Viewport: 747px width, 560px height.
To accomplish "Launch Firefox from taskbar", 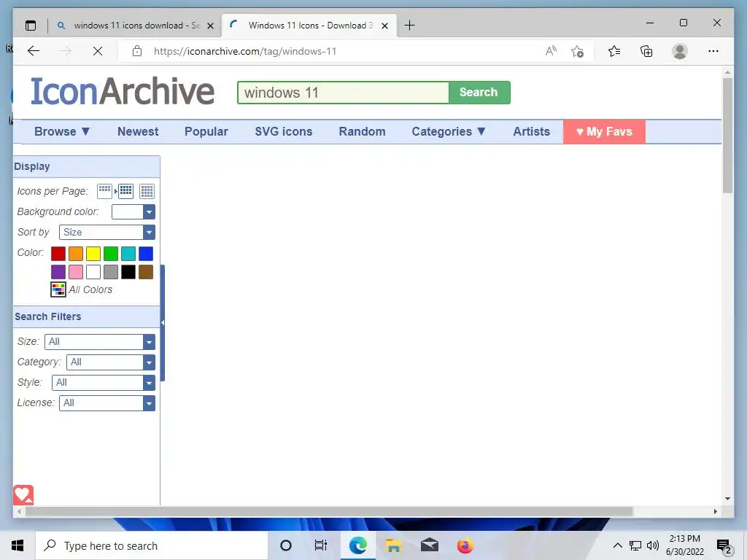I will point(465,545).
